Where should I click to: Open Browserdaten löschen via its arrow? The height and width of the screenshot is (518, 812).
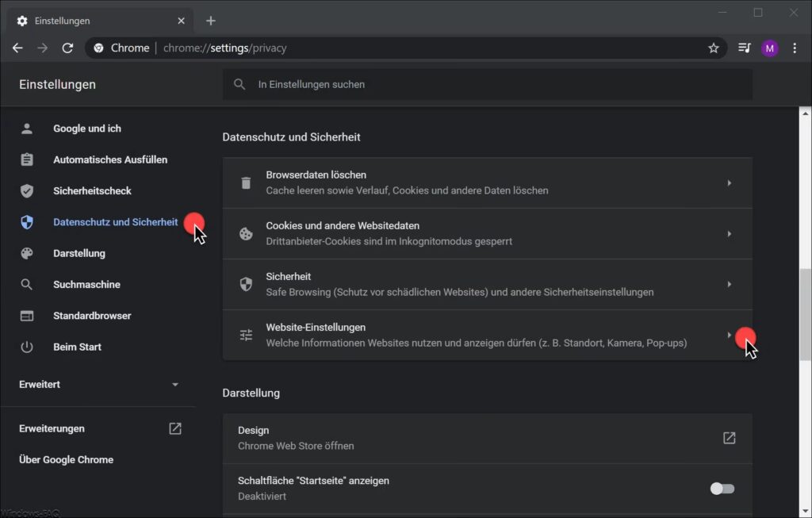[729, 183]
